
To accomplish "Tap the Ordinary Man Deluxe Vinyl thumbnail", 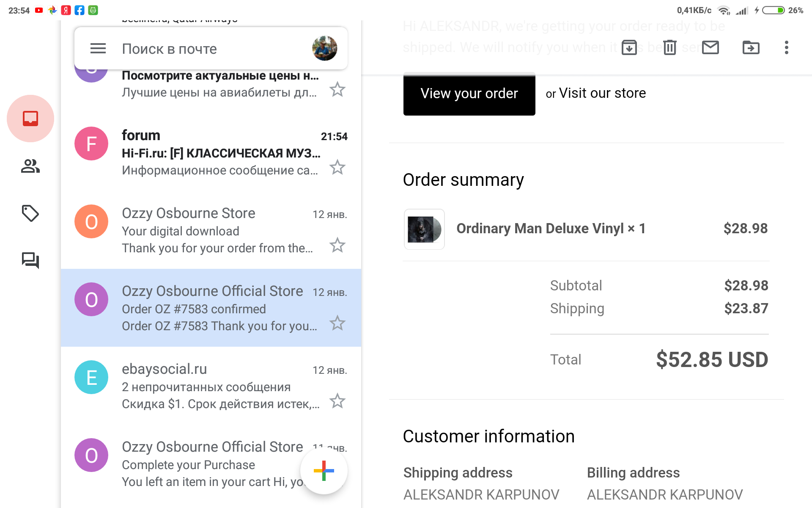I will (x=424, y=229).
